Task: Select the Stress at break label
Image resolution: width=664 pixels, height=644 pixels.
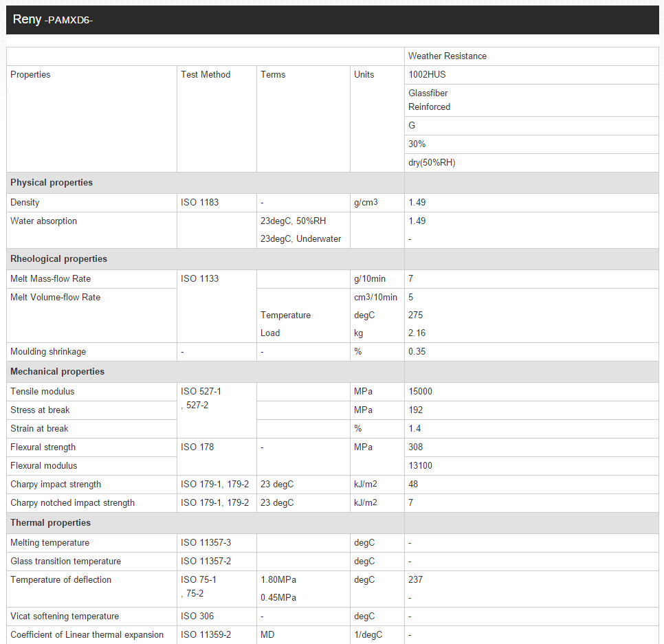Action: point(40,410)
